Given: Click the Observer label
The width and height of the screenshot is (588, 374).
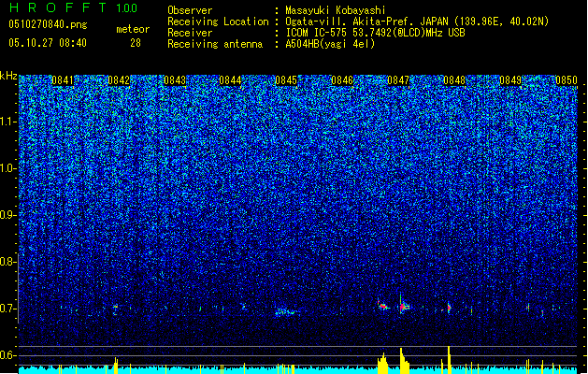Looking at the screenshot, I should (x=190, y=10).
